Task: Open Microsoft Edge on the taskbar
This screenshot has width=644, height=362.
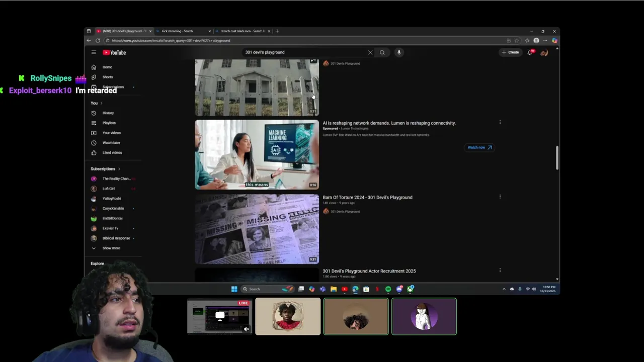Action: coord(355,289)
